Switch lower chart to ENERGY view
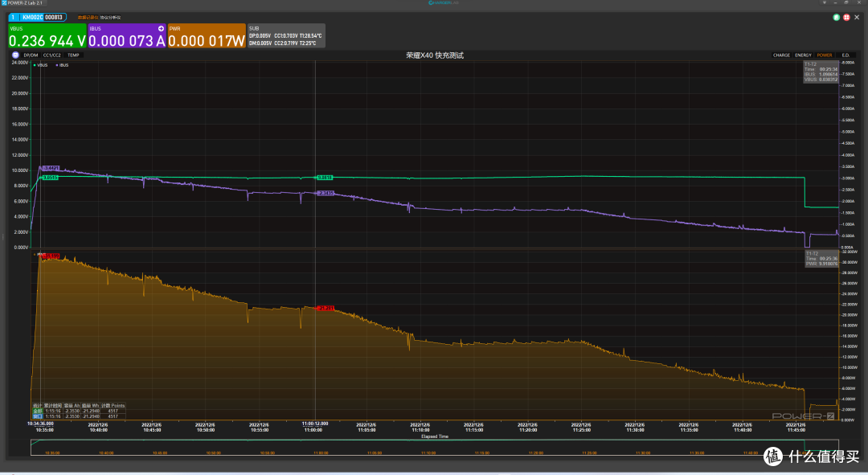The width and height of the screenshot is (868, 475). pos(803,55)
